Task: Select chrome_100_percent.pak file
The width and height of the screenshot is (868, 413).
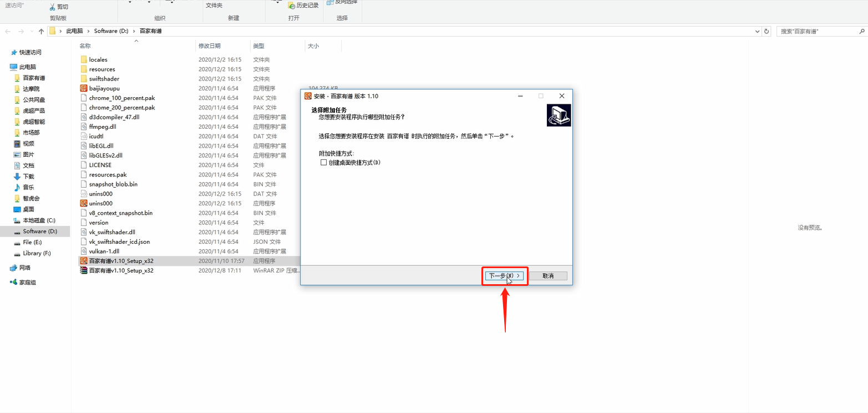Action: pyautogui.click(x=122, y=98)
